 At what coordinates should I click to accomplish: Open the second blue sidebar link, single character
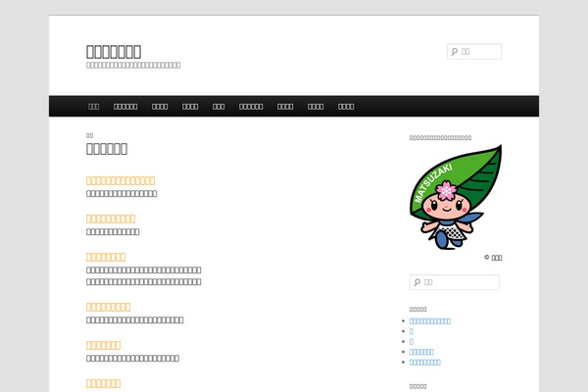coord(412,331)
